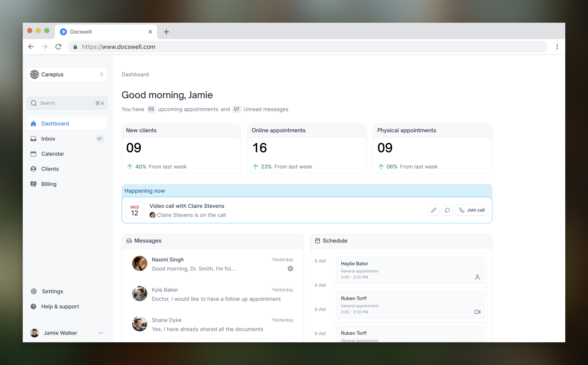Open Help & support
The width and height of the screenshot is (588, 365).
point(67,306)
